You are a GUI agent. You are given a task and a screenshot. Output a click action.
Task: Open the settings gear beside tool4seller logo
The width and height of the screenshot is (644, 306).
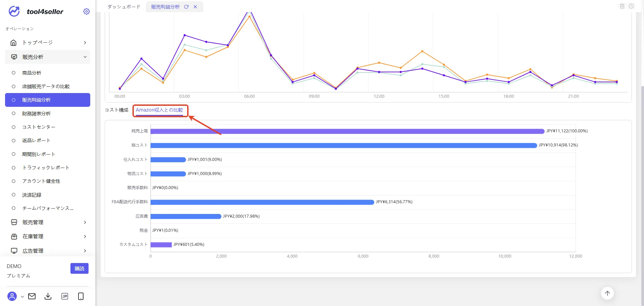pos(87,11)
